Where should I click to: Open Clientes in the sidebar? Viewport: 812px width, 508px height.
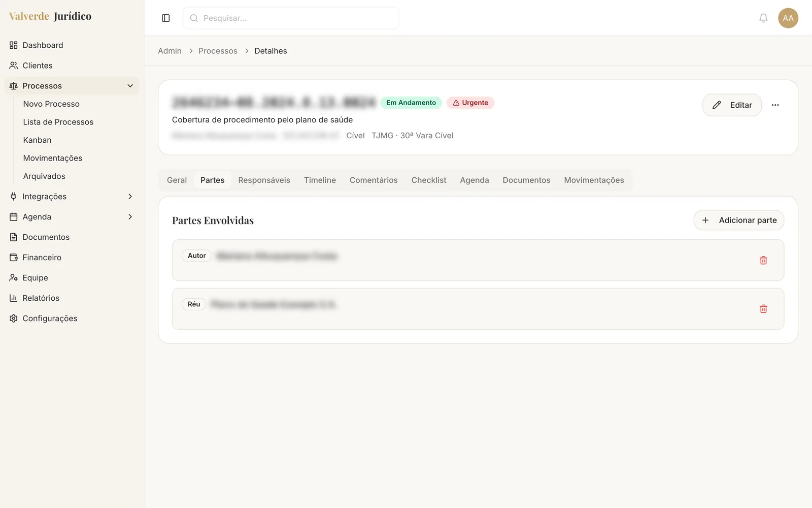tap(72, 66)
